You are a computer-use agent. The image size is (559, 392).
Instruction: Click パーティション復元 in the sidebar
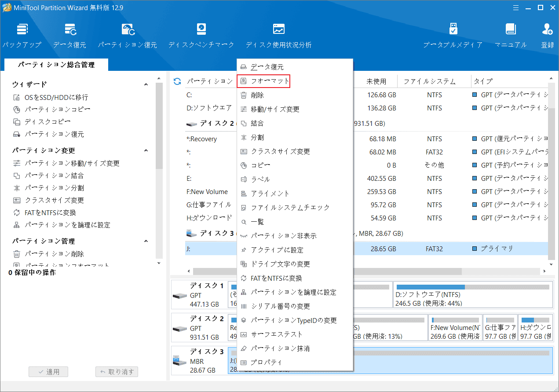[x=54, y=134]
